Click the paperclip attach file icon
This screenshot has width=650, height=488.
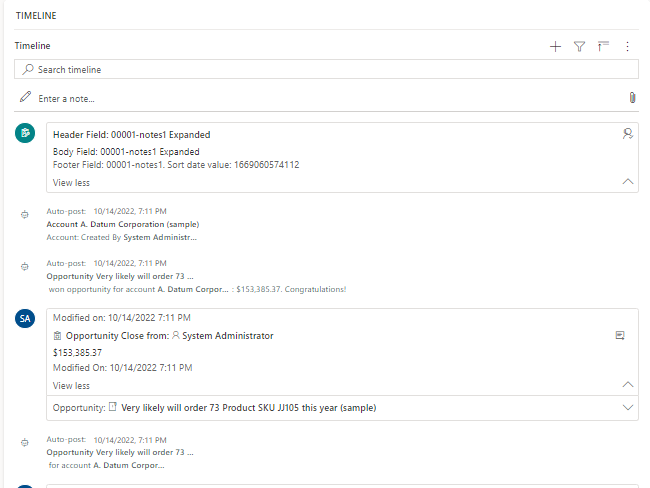click(631, 98)
